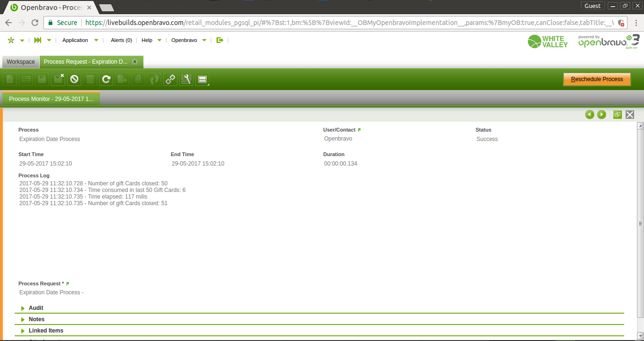Viewport: 644px width, 341px height.
Task: Click the User/Contact value Openbravo
Action: (x=338, y=139)
